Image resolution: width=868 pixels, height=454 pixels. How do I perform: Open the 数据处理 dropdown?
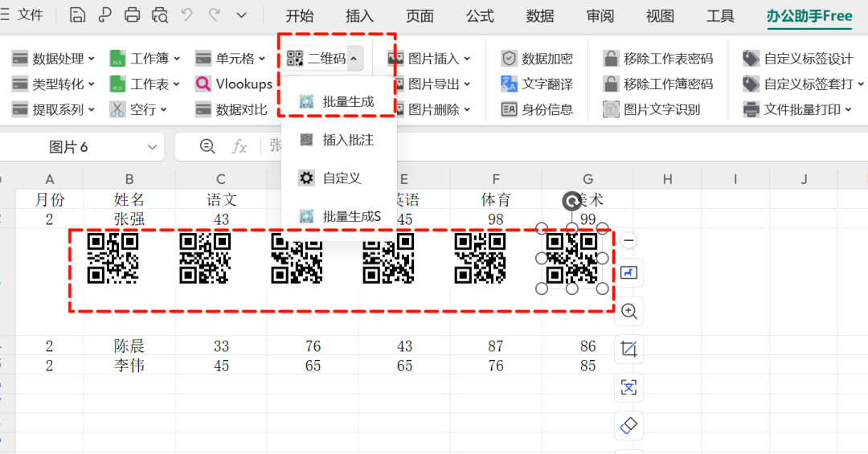[x=53, y=58]
